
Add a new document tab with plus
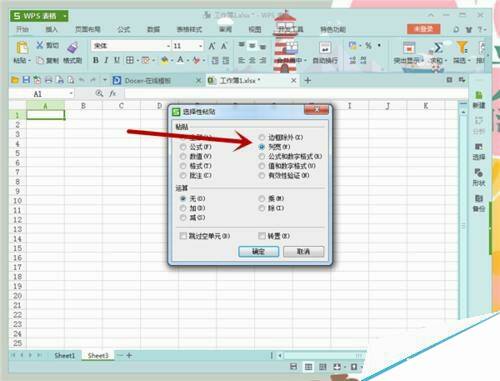tap(308, 80)
